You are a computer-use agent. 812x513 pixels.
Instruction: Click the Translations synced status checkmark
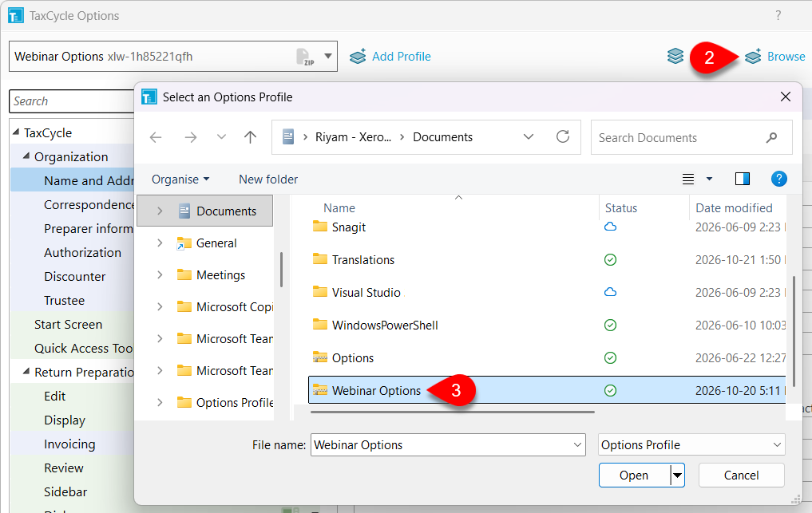(x=611, y=260)
